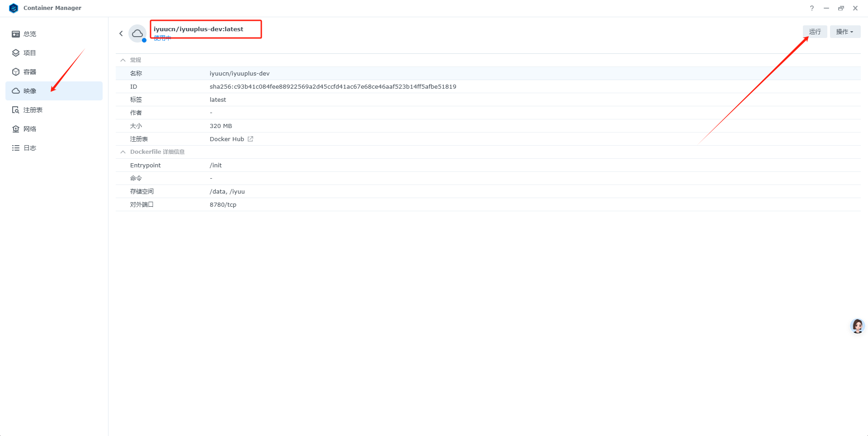
Task: Click the Container Manager app logo
Action: tap(14, 8)
